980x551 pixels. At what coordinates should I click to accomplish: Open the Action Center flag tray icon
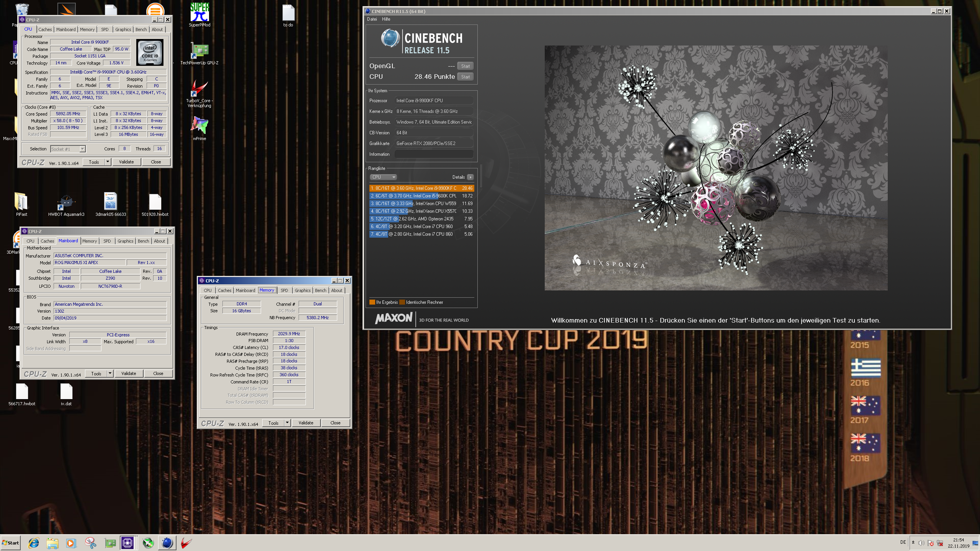(931, 543)
